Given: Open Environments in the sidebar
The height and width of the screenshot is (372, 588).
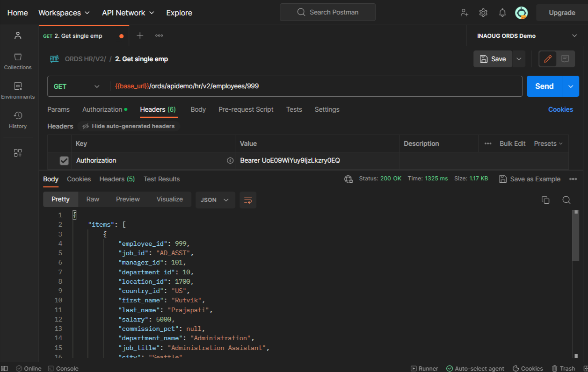Looking at the screenshot, I should point(18,91).
